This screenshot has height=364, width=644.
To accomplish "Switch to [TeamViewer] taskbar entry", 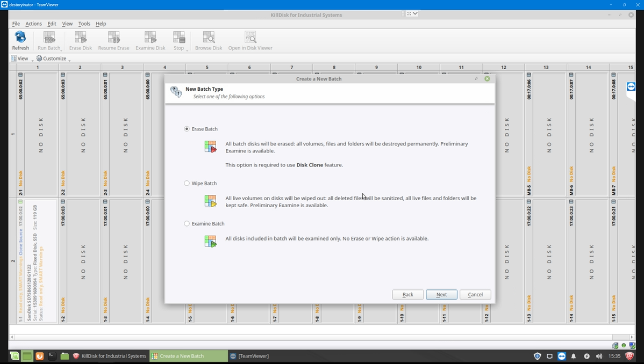I will point(249,356).
